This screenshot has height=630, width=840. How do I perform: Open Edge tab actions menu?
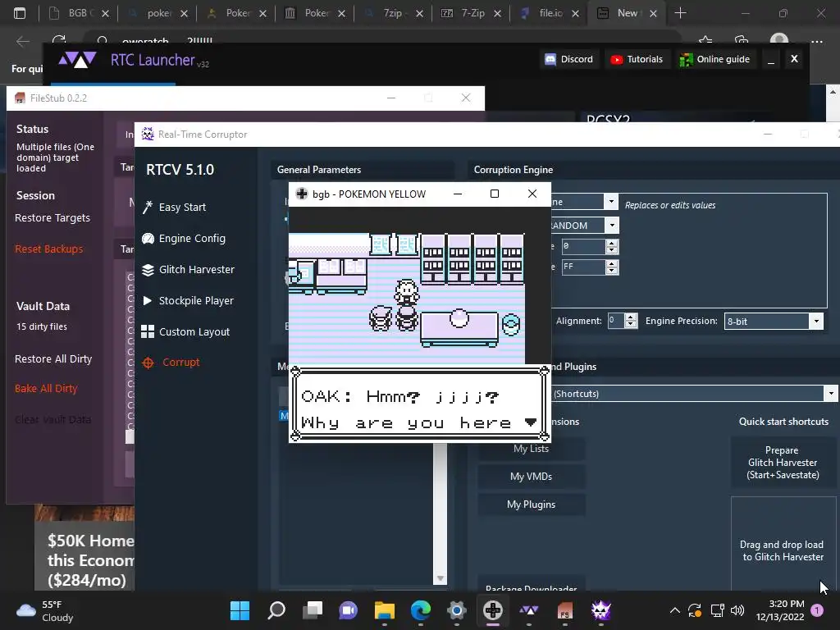tap(20, 13)
